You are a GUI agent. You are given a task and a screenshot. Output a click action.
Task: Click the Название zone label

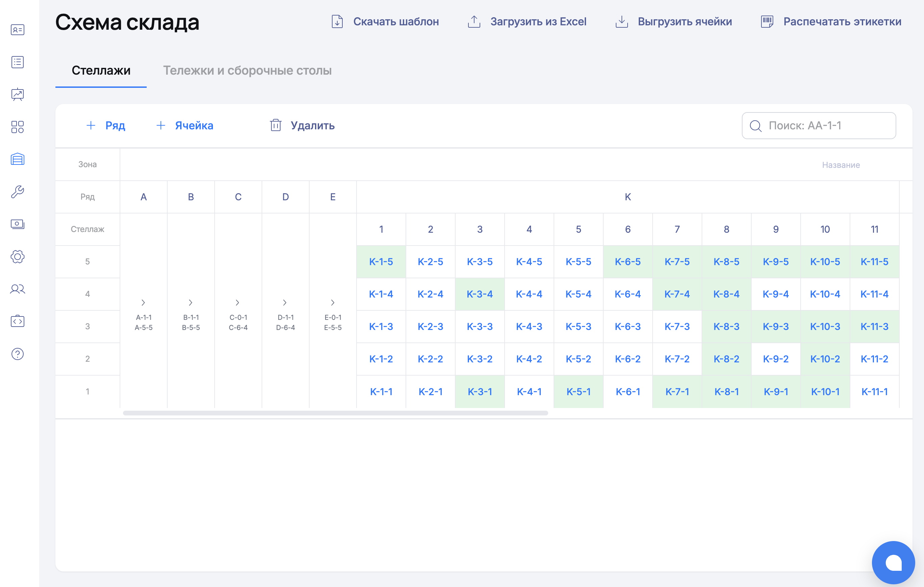841,165
